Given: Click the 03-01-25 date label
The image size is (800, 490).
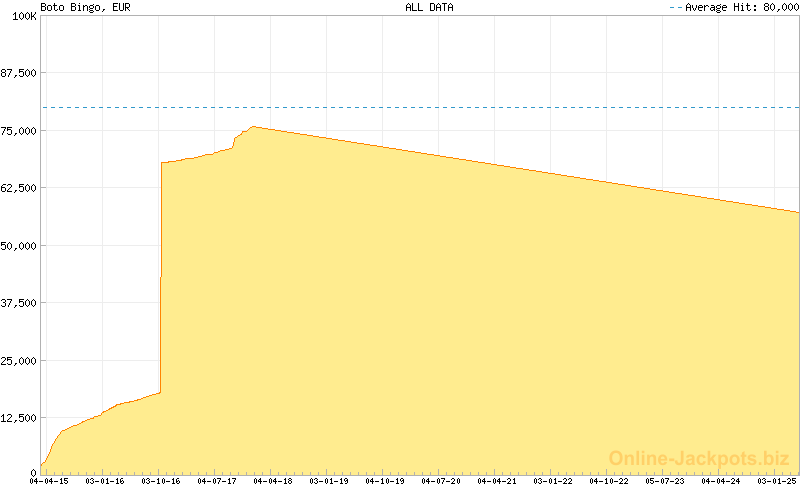Looking at the screenshot, I should point(776,481).
